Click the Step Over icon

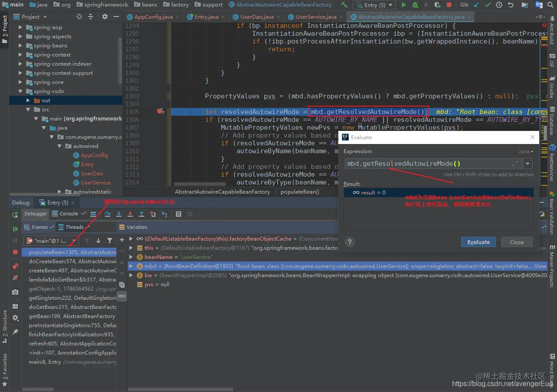tap(108, 214)
